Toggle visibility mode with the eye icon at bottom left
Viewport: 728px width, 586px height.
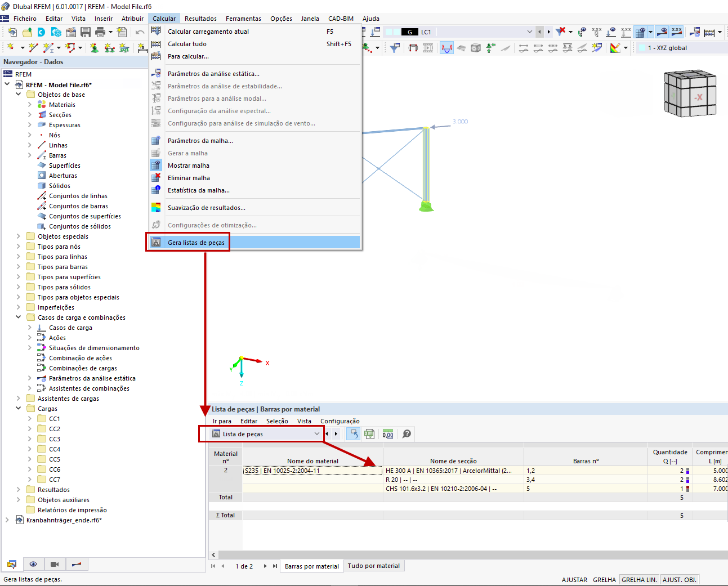34,564
